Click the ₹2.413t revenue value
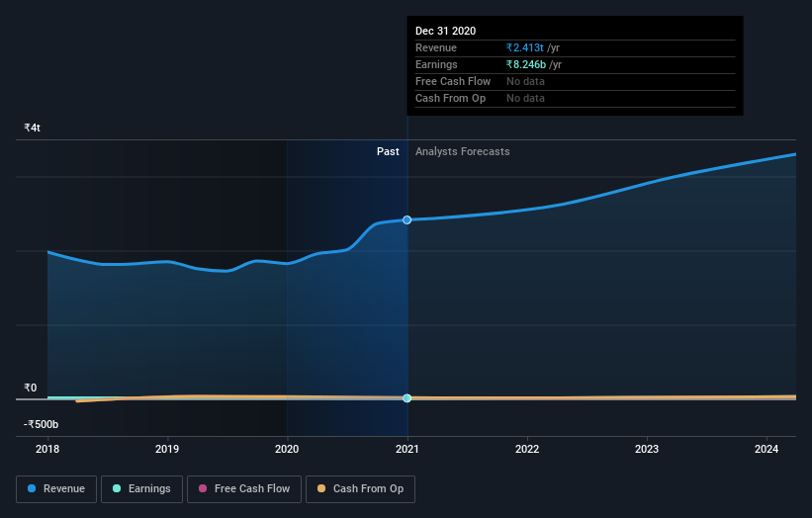 tap(524, 47)
